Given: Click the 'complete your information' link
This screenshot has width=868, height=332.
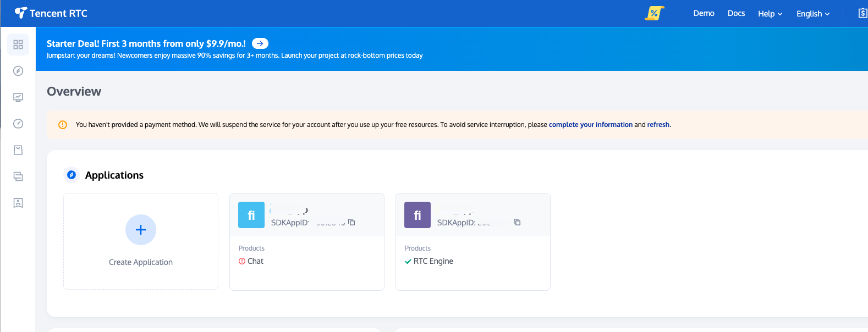Looking at the screenshot, I should tap(590, 125).
